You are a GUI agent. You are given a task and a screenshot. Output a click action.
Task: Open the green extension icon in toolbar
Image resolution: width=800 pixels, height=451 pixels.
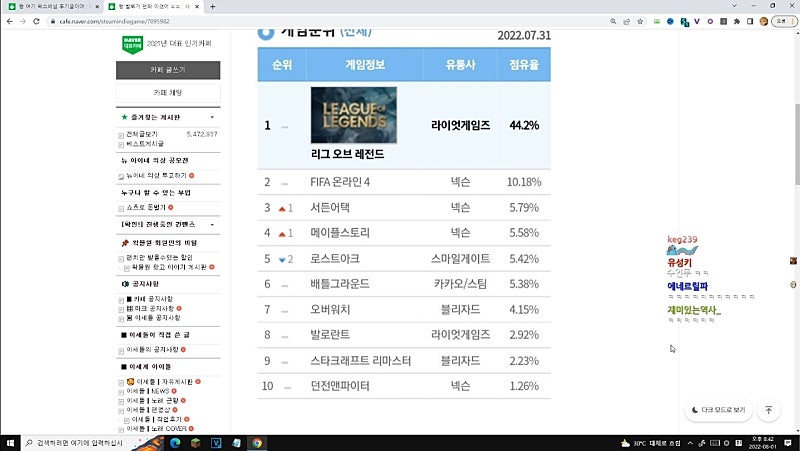(x=657, y=21)
